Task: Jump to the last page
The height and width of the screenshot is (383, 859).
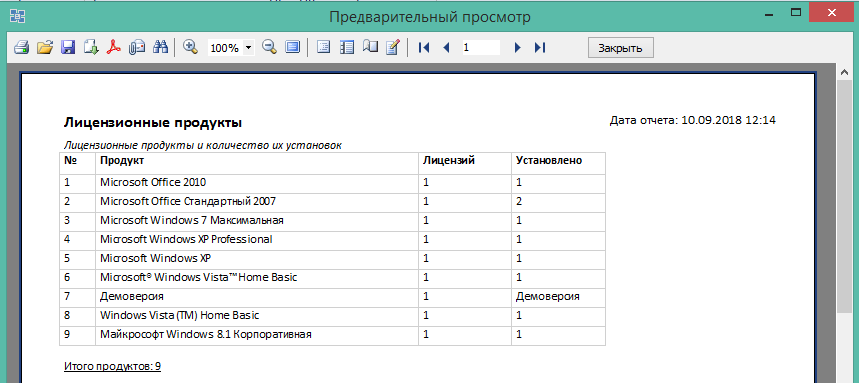Action: (540, 48)
